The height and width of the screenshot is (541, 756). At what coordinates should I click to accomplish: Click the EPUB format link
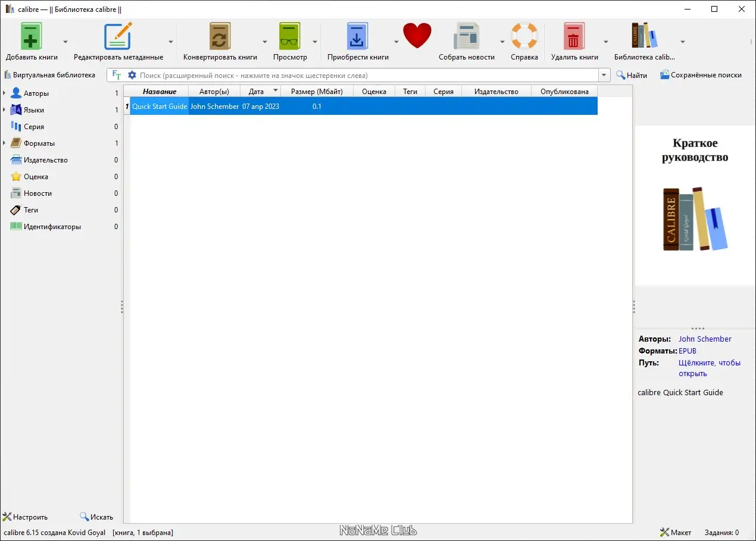(688, 351)
